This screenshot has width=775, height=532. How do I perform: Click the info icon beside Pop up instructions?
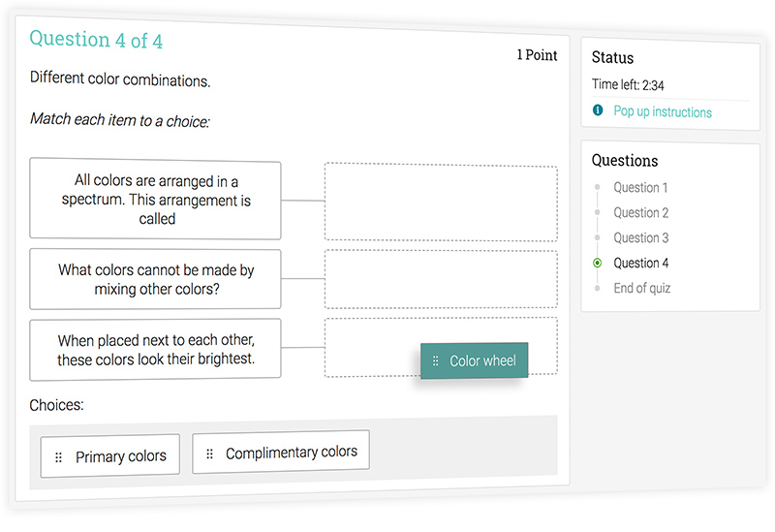(x=598, y=110)
